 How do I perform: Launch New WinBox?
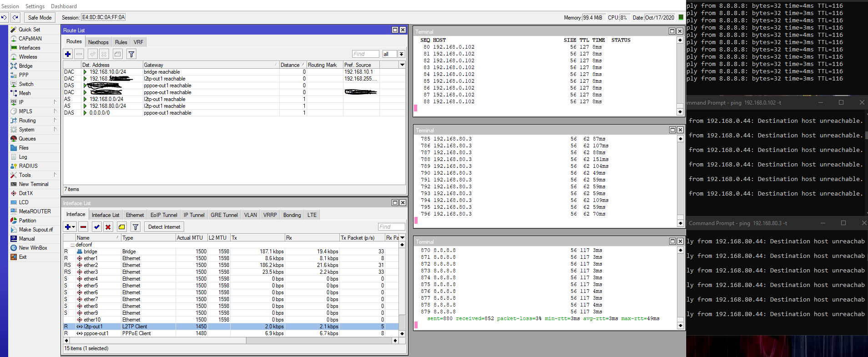(33, 248)
